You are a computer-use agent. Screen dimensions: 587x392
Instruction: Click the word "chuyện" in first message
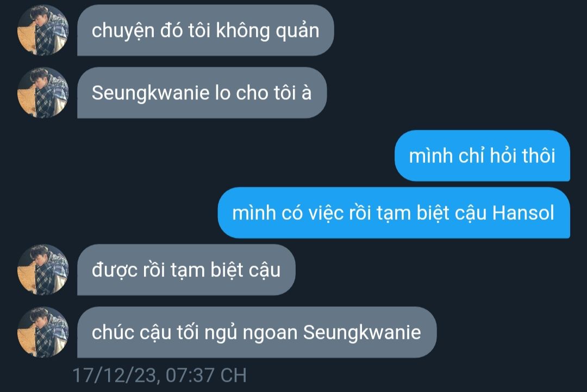[x=123, y=31]
